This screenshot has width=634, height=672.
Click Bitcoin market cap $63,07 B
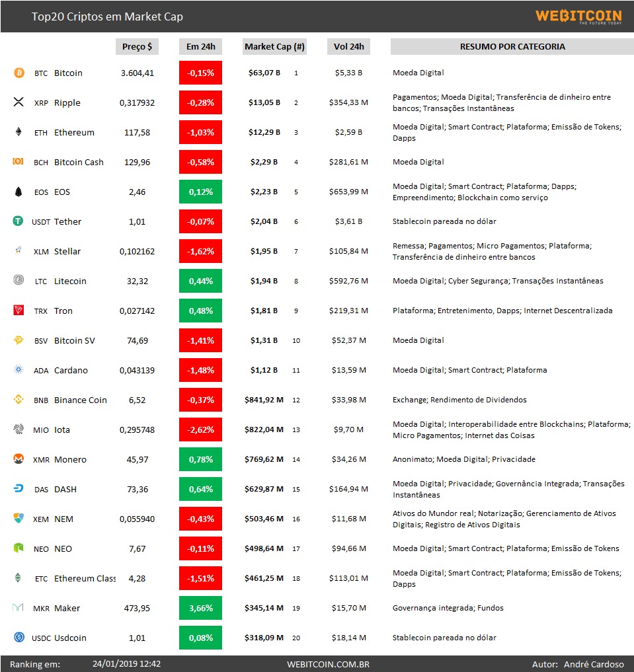264,73
